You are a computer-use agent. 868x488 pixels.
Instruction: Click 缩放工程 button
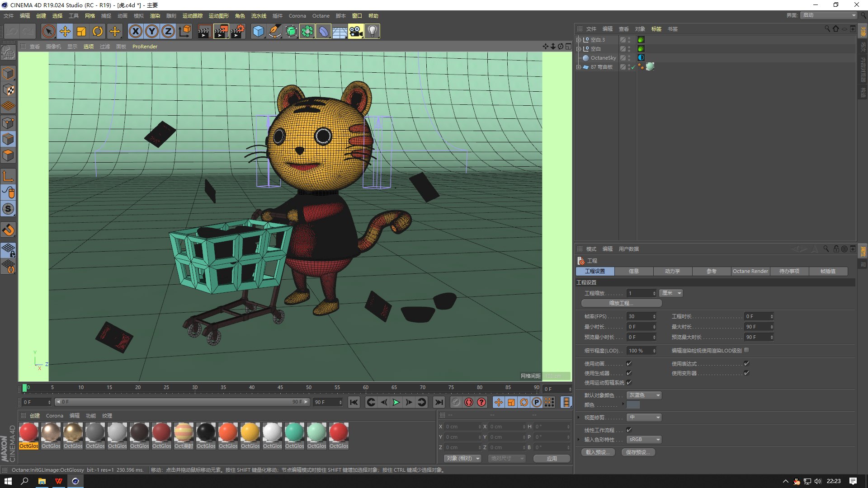621,303
